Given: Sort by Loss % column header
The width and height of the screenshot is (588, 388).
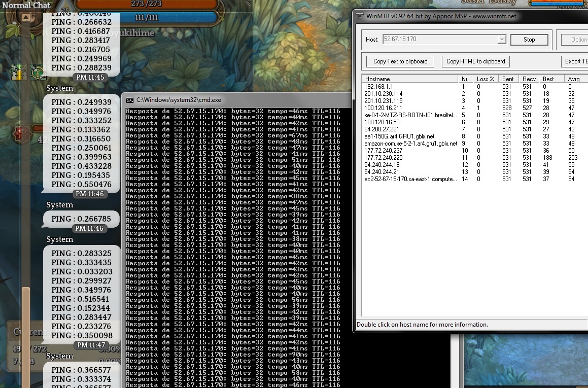Looking at the screenshot, I should tap(485, 79).
